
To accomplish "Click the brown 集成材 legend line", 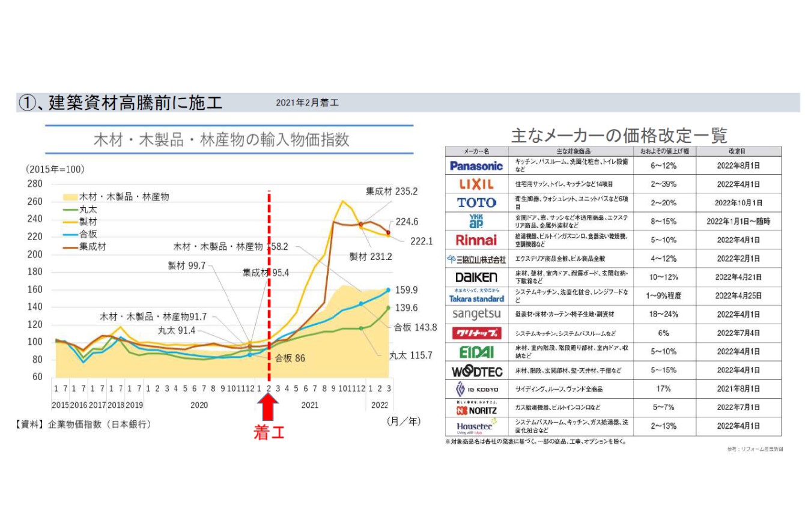I will 70,247.
